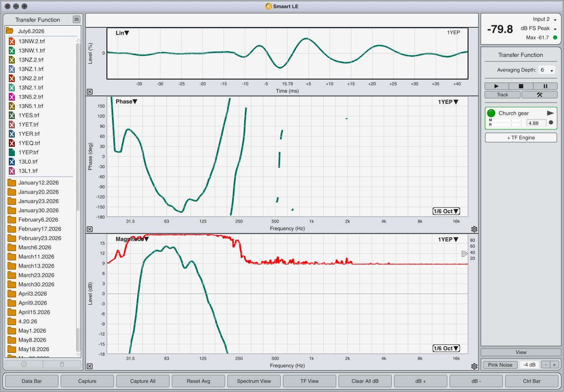Open the January12.2026 folder

tap(38, 183)
